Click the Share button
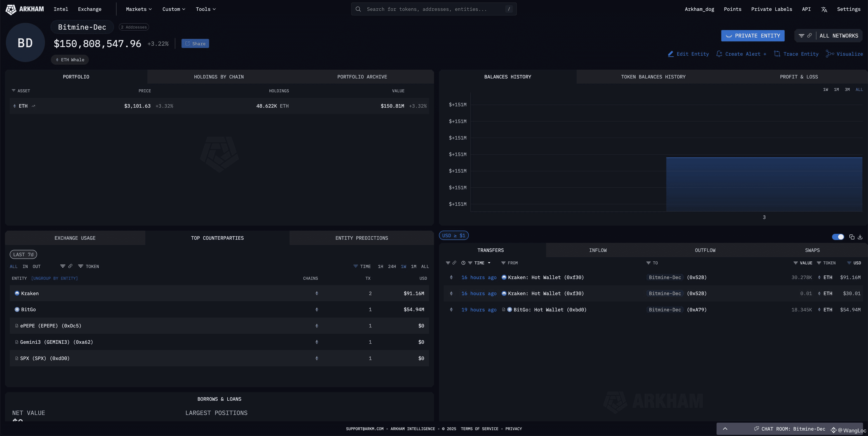 point(195,43)
